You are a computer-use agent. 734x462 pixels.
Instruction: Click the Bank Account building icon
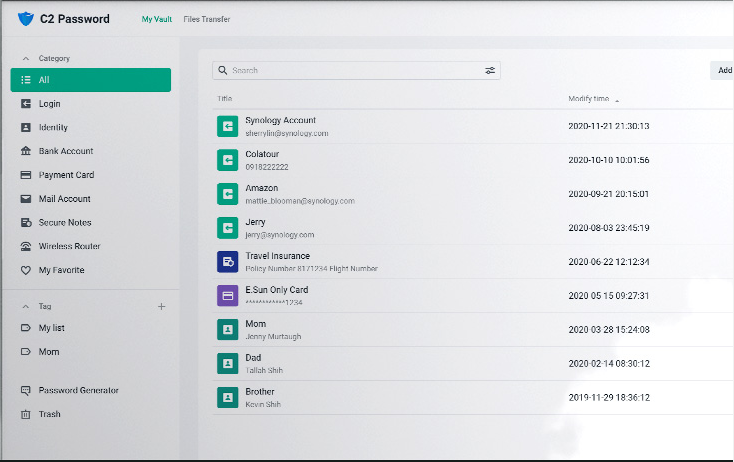[26, 151]
